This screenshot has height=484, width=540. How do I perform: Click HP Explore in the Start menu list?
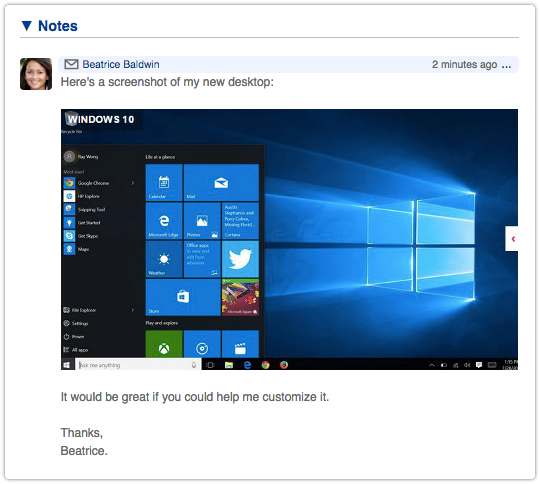pyautogui.click(x=82, y=196)
